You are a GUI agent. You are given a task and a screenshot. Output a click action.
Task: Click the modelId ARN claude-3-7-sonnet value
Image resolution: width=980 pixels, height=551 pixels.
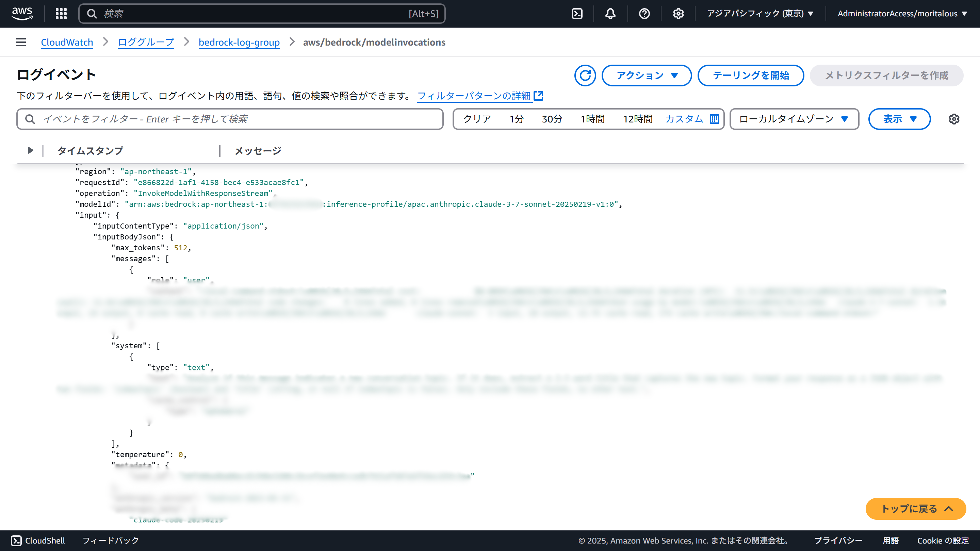(x=371, y=204)
